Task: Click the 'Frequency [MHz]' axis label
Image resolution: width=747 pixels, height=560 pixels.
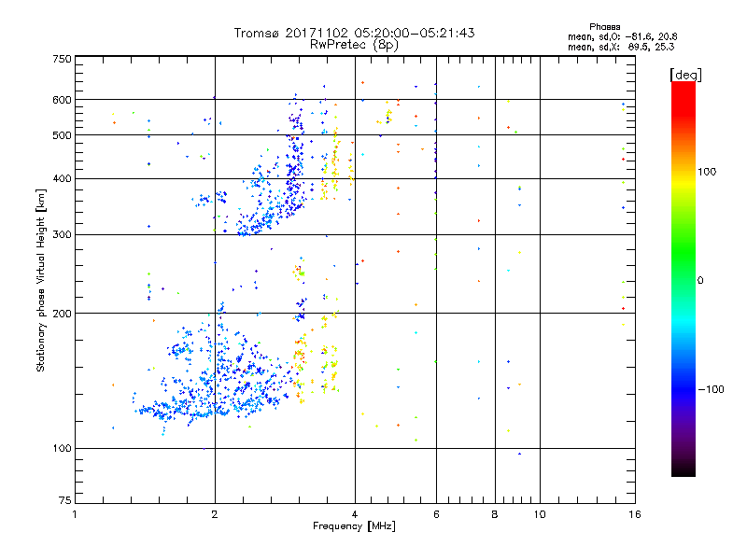Action: [x=354, y=526]
